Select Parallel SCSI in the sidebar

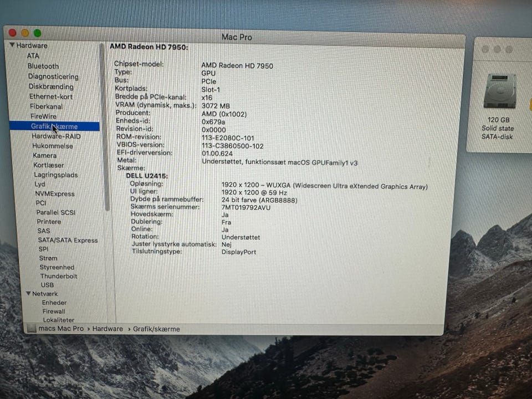(x=56, y=212)
